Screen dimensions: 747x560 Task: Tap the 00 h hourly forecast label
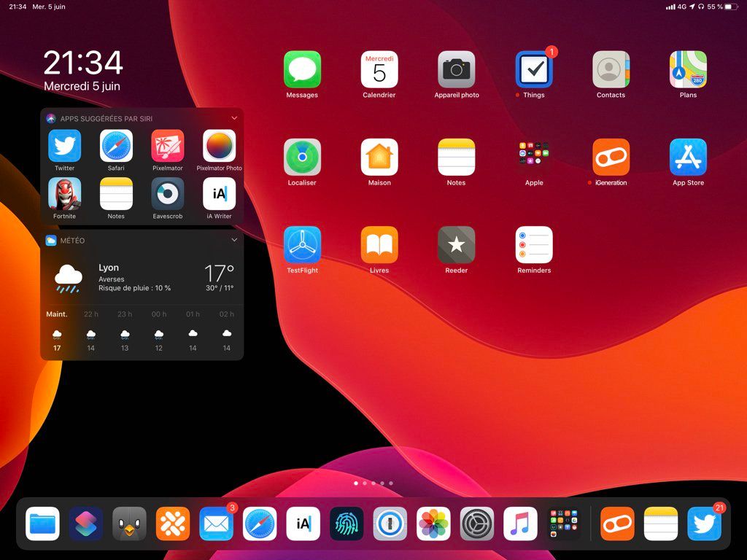(159, 314)
